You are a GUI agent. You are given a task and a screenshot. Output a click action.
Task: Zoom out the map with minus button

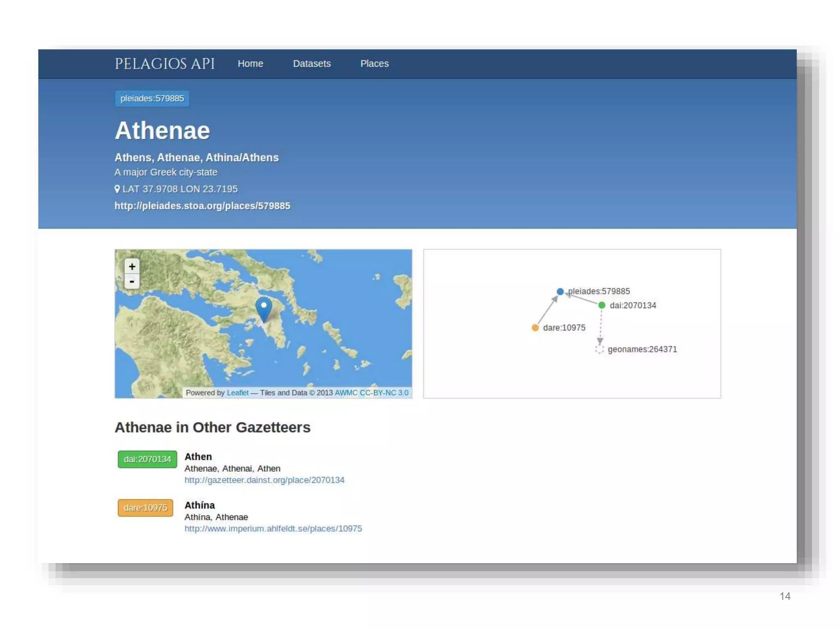(x=132, y=282)
